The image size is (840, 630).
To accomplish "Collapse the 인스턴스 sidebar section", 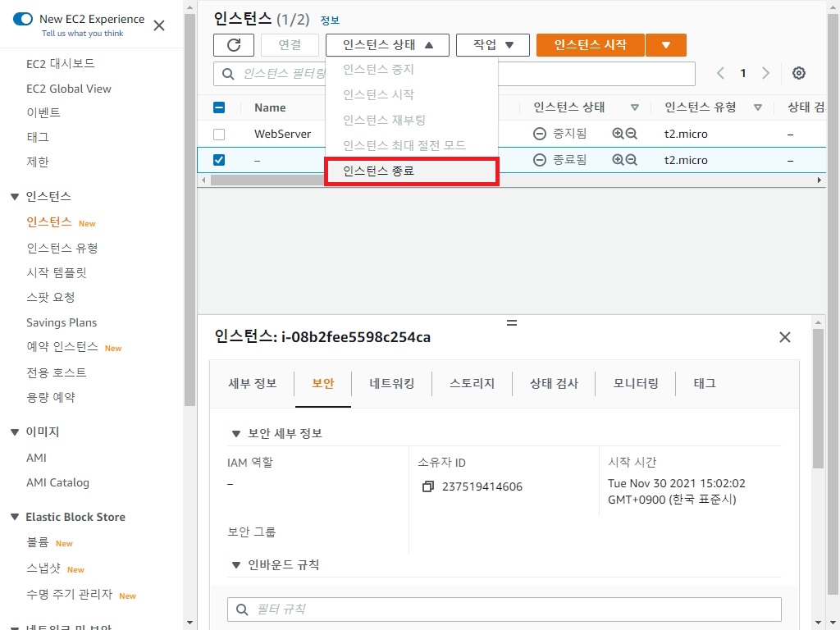I will click(x=15, y=197).
